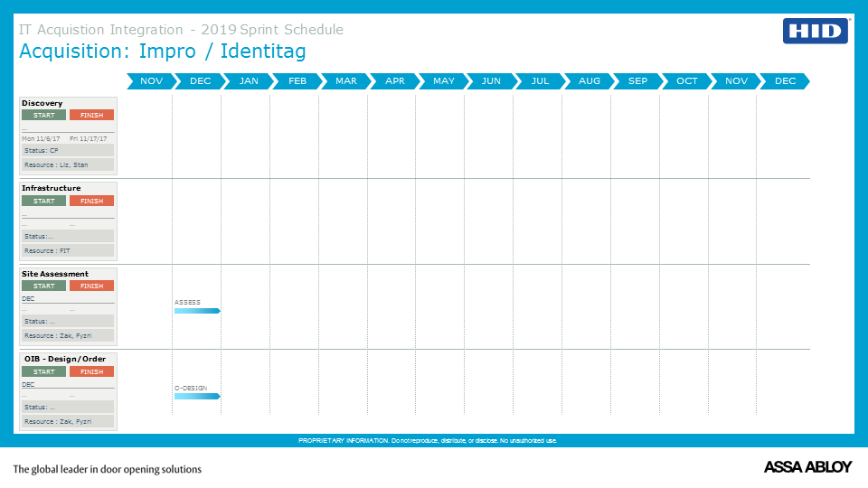The height and width of the screenshot is (488, 868).
Task: Click the OIB - Design/Order card title
Action: coord(65,359)
